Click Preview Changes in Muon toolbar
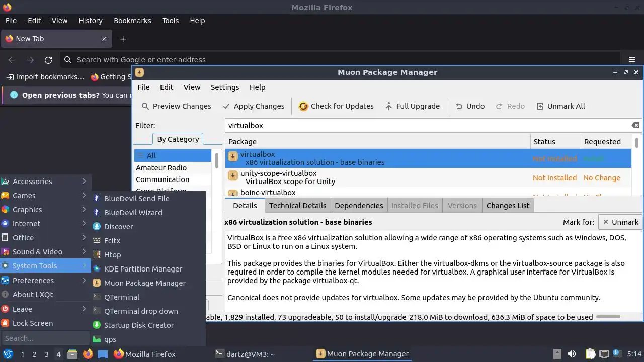 (x=176, y=106)
